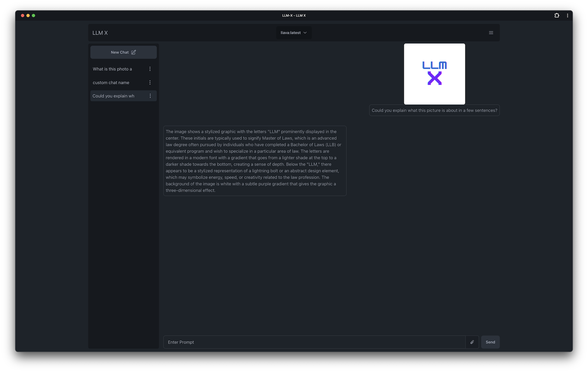Open the browser three-dot menu in title bar
Image resolution: width=588 pixels, height=372 pixels.
click(567, 16)
